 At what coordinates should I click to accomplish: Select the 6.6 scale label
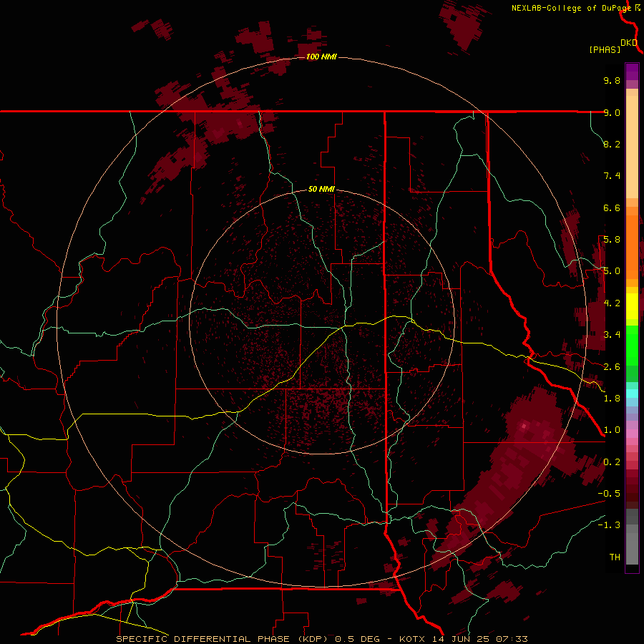612,208
